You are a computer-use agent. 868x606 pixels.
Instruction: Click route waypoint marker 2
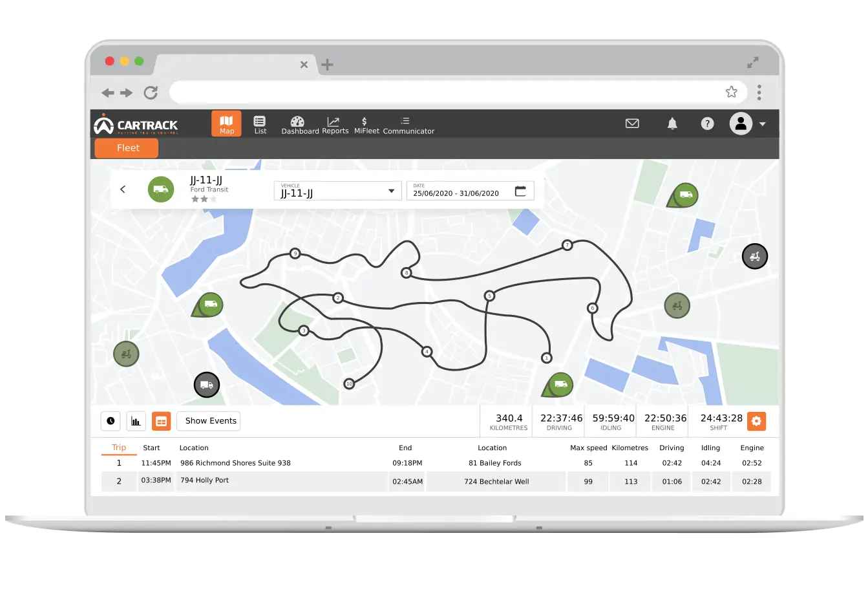pyautogui.click(x=338, y=298)
